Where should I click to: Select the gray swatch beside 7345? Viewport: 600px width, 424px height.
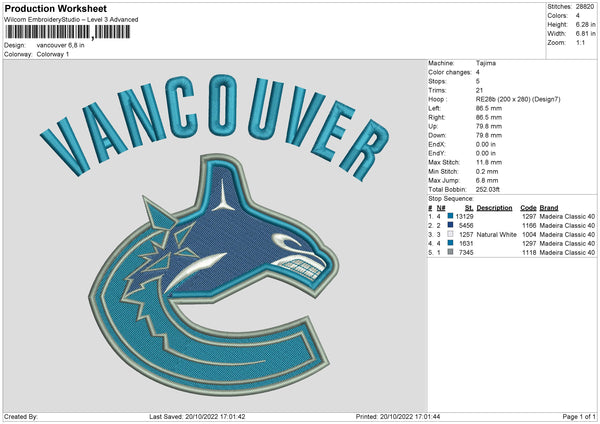450,252
